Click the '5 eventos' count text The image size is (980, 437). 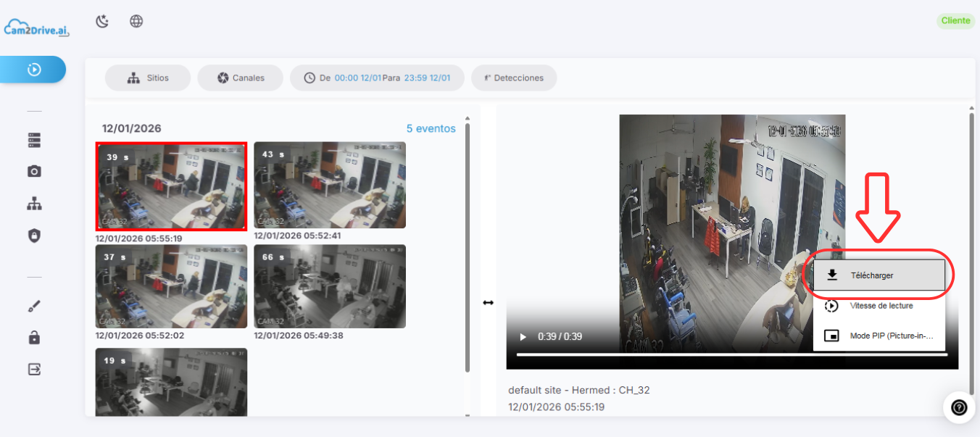pos(431,128)
